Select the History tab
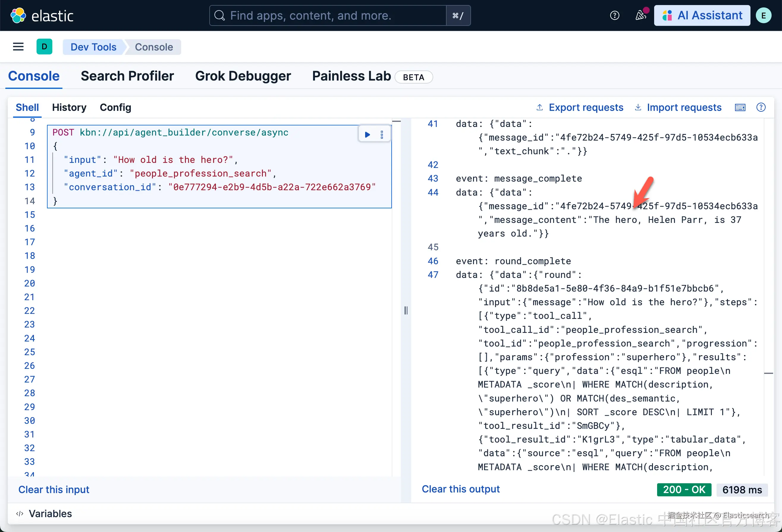Viewport: 782px width, 532px height. coord(69,107)
